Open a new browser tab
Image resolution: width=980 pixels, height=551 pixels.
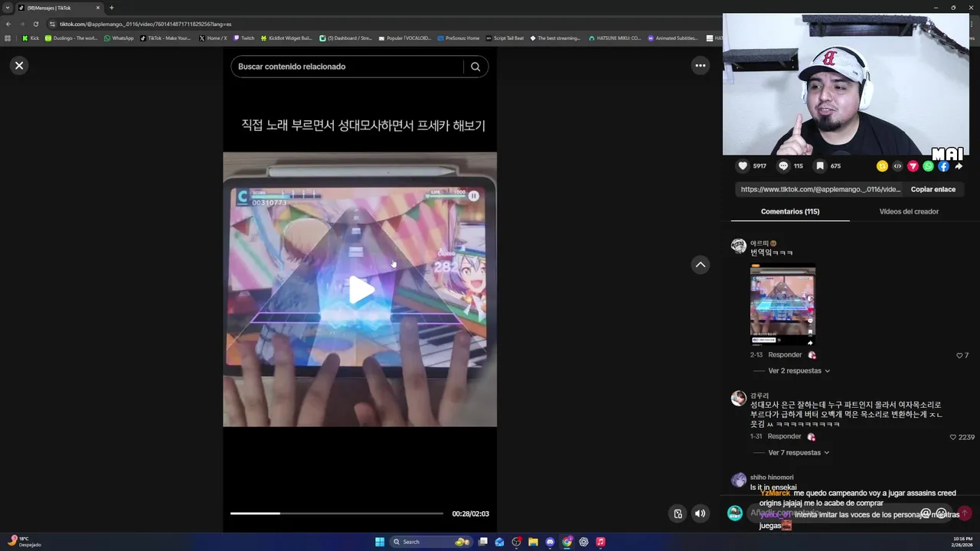[x=111, y=8]
